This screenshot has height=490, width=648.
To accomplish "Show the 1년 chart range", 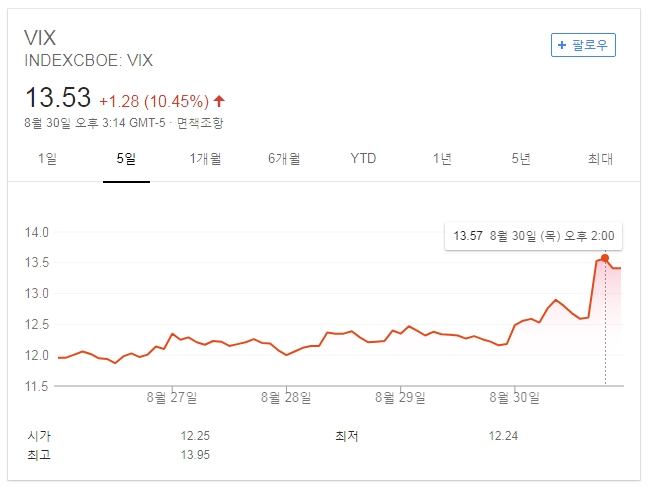I will [442, 158].
